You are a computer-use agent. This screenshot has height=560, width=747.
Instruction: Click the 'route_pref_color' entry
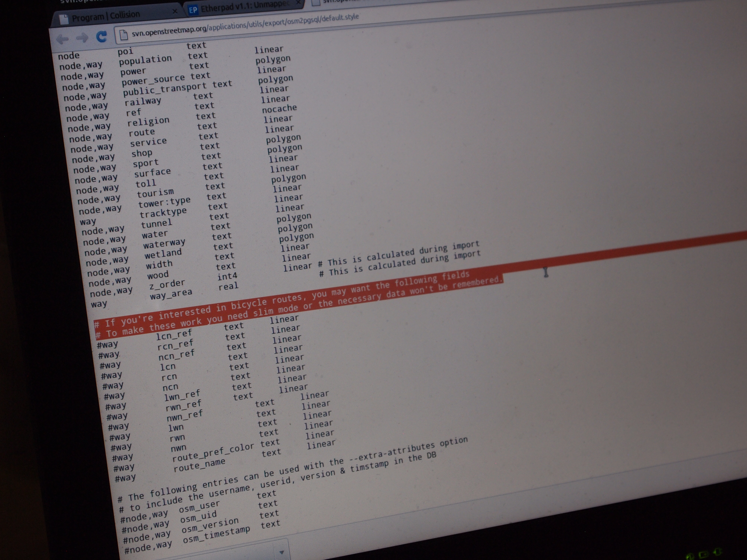pos(213,452)
